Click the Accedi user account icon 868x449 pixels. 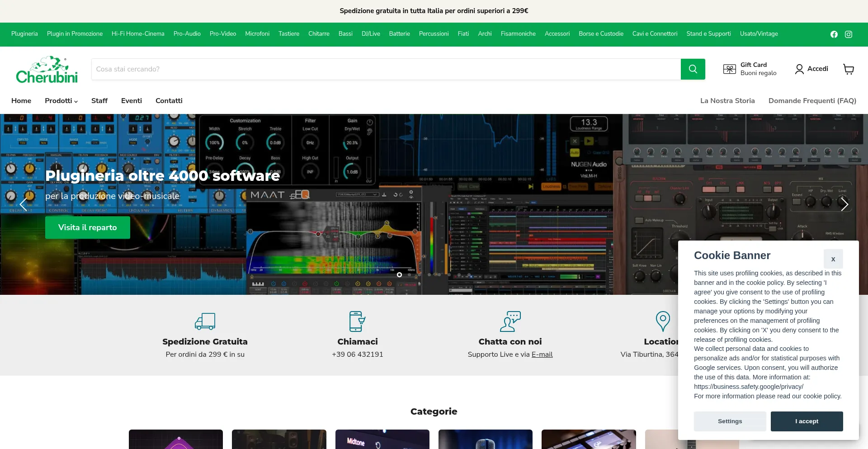(799, 69)
